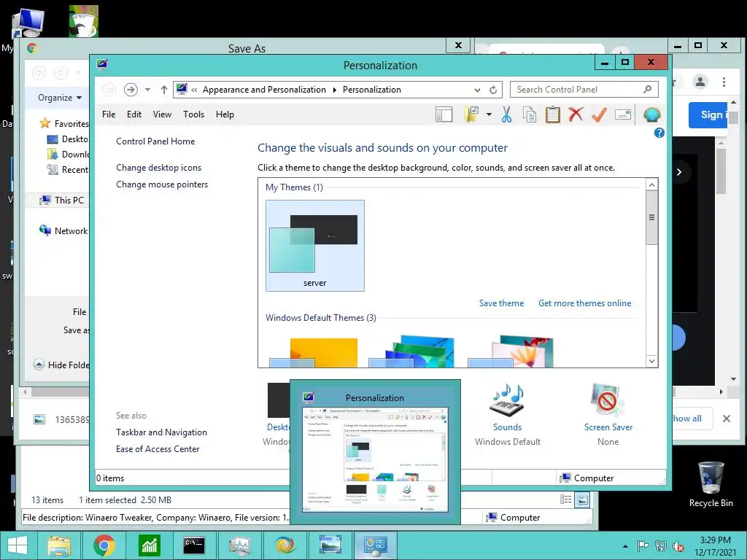The width and height of the screenshot is (747, 560).
Task: Click the themes list scroll down arrow
Action: click(x=651, y=361)
